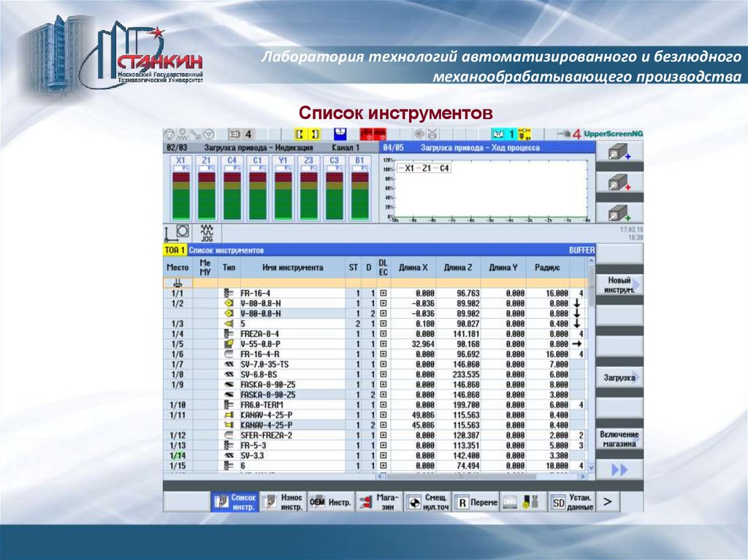The height and width of the screenshot is (560, 748).
Task: Click the tool icon with red plus softkey
Action: 619,183
